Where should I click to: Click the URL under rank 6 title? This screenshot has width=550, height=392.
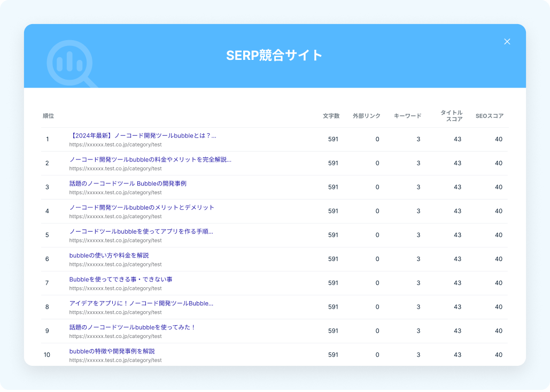(x=115, y=265)
